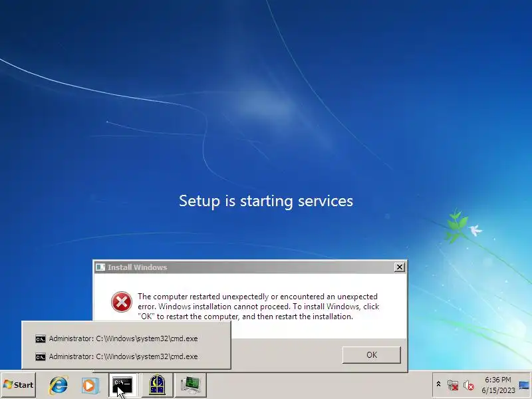Click the red error icon in the dialog
Viewport: 532px width, 399px height.
coord(122,302)
